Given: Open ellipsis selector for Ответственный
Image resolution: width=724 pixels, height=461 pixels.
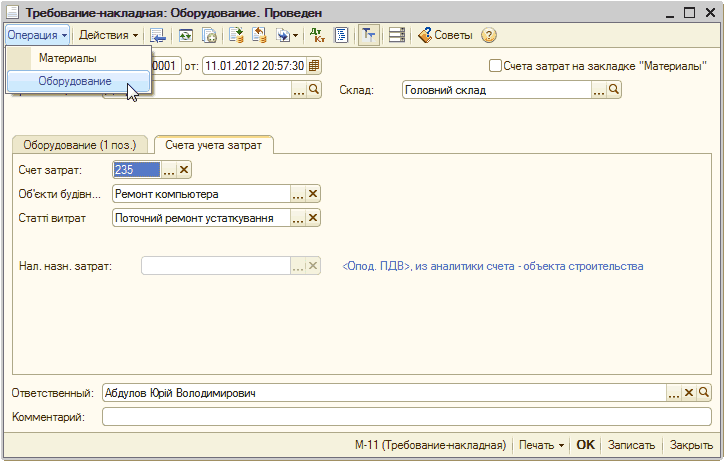Looking at the screenshot, I should (674, 393).
